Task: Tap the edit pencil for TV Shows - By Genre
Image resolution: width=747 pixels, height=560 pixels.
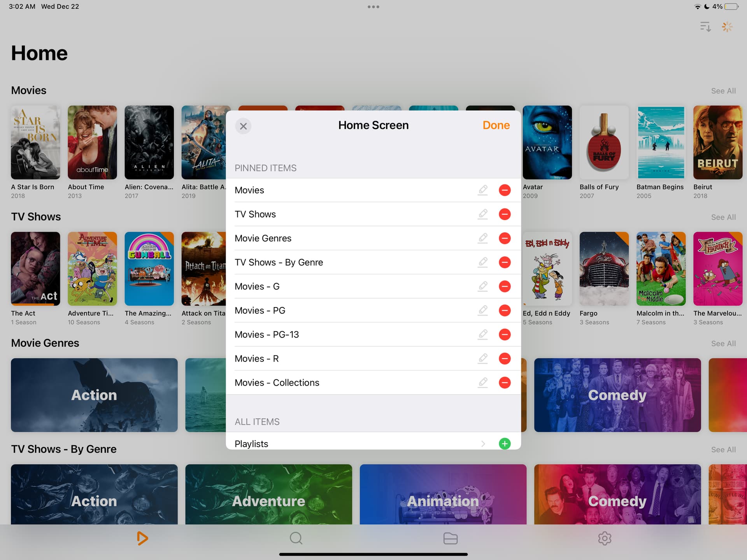Action: click(x=483, y=262)
